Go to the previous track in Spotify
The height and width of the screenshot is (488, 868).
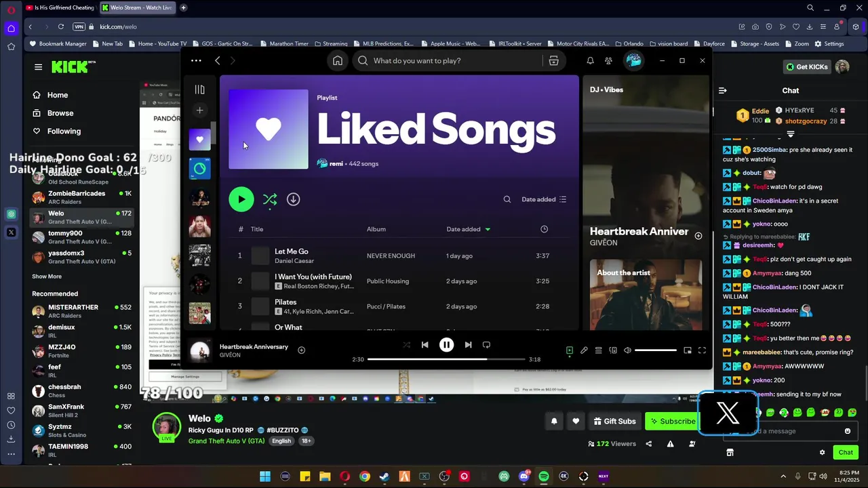425,345
